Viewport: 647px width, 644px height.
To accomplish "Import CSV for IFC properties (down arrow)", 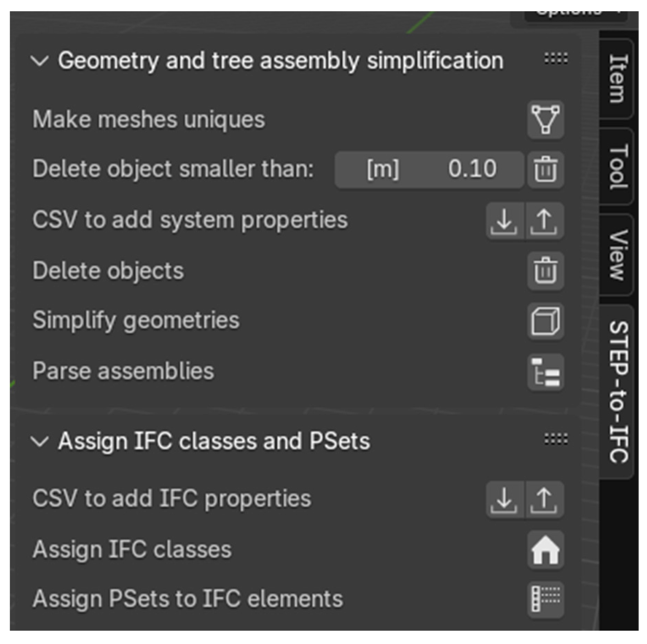I will coord(505,499).
